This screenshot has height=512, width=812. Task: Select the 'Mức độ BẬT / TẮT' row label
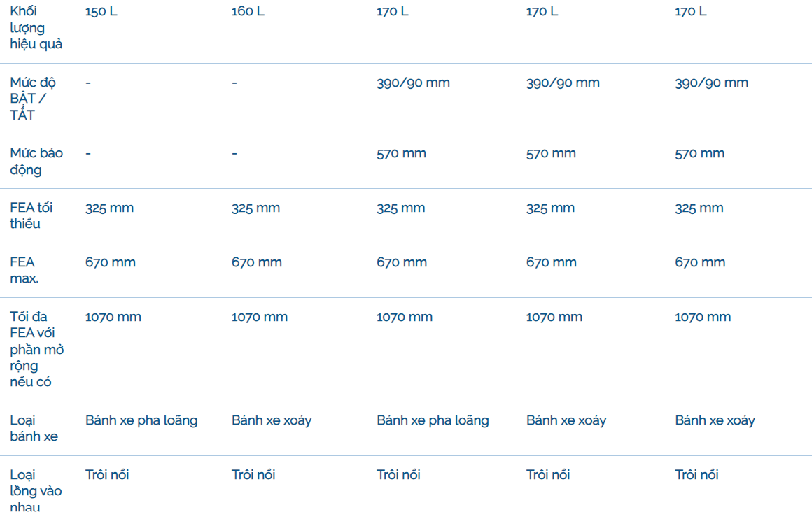tap(33, 99)
